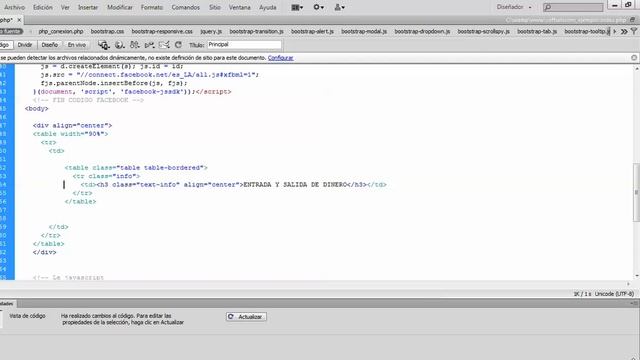Open related file bootstrap-modal.js
640x360 pixels.
click(364, 31)
